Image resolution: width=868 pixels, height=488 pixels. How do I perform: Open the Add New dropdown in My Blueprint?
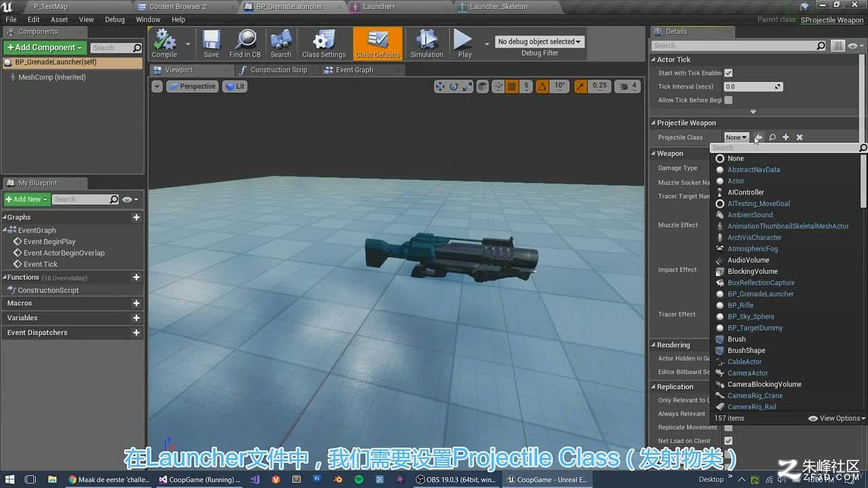26,199
